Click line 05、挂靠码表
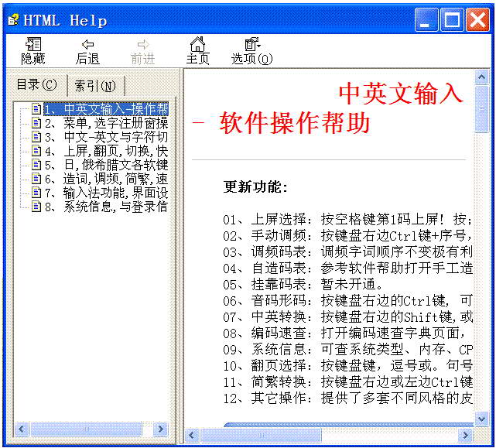This screenshot has width=496, height=448. pos(303,285)
